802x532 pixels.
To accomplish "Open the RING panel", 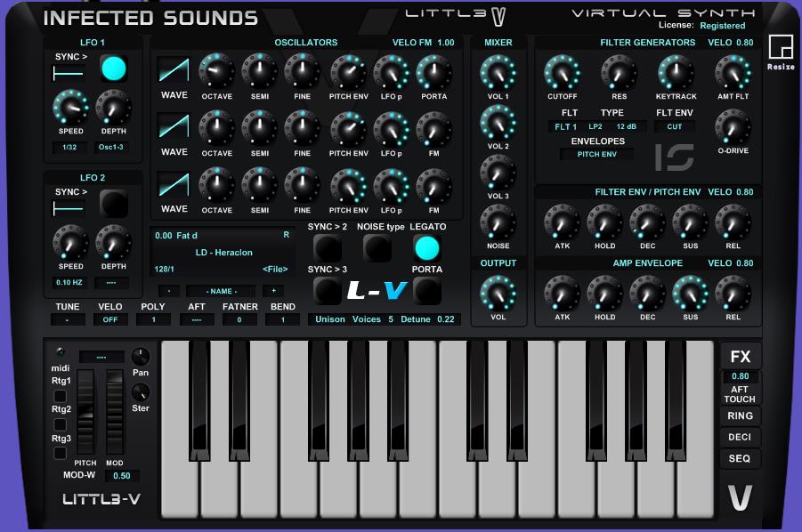I will click(x=740, y=416).
